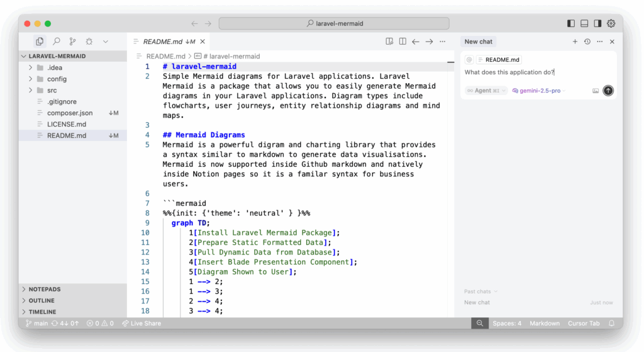644x352 pixels.
Task: Expand the config folder
Action: 73,79
